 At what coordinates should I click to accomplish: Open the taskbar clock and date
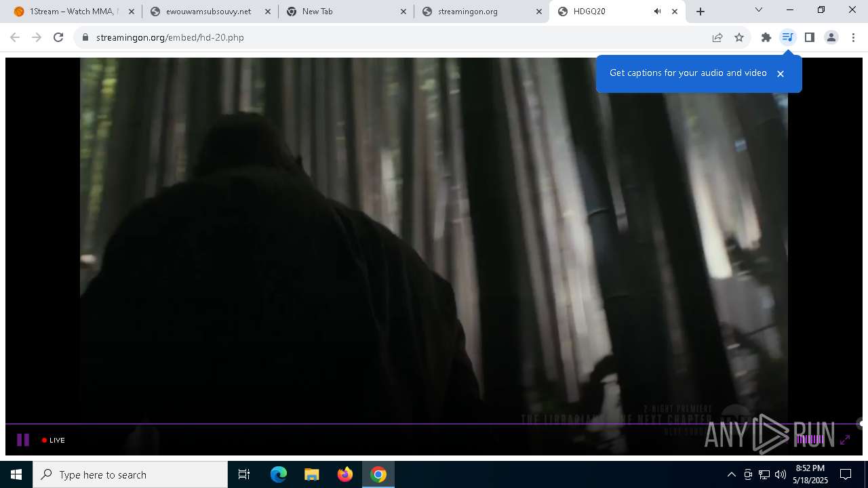[x=810, y=474]
